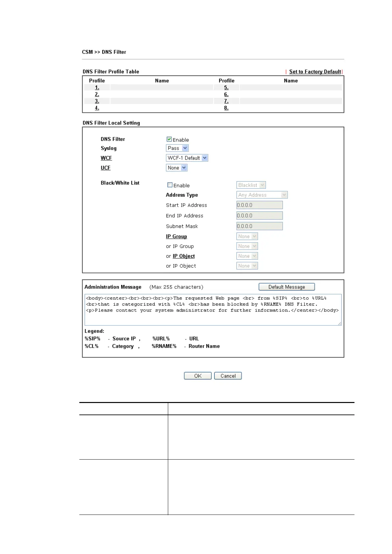The height and width of the screenshot is (554, 392).
Task: Click the 'CSM >> DNS Filter' breadcrumb text
Action: click(x=104, y=52)
